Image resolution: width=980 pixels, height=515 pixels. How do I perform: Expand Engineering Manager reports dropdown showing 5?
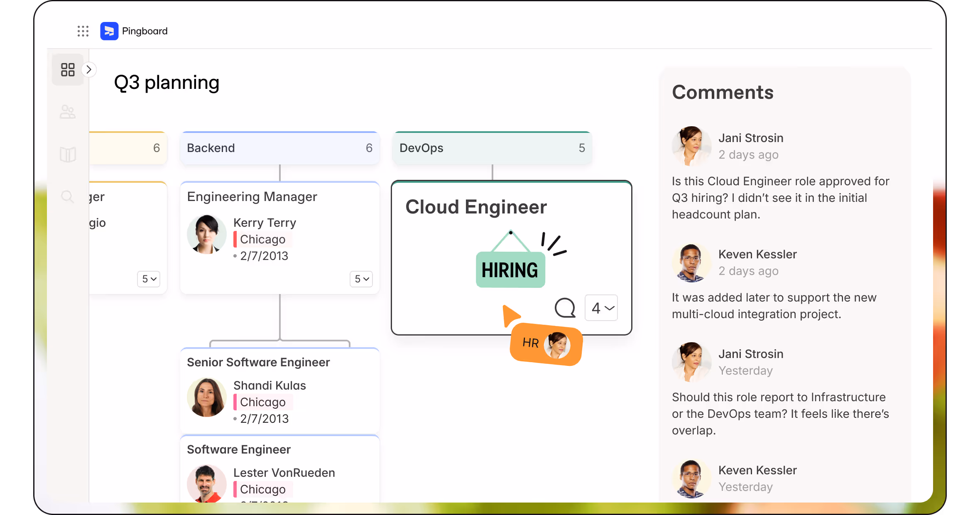pos(361,279)
